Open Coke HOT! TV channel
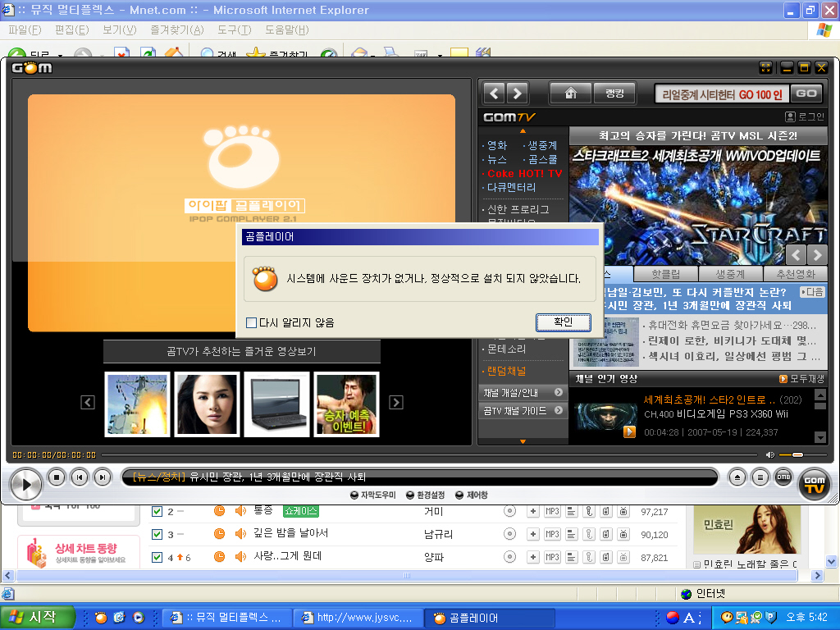 click(x=524, y=174)
